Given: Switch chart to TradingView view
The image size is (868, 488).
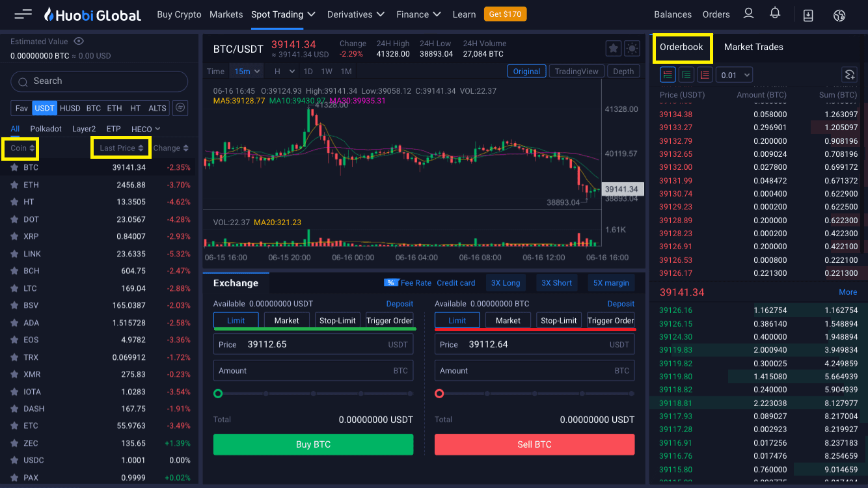Looking at the screenshot, I should (x=576, y=72).
